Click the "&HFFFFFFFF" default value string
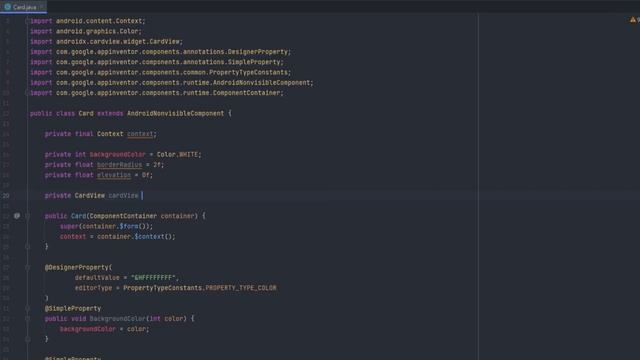The image size is (640, 360). 153,278
